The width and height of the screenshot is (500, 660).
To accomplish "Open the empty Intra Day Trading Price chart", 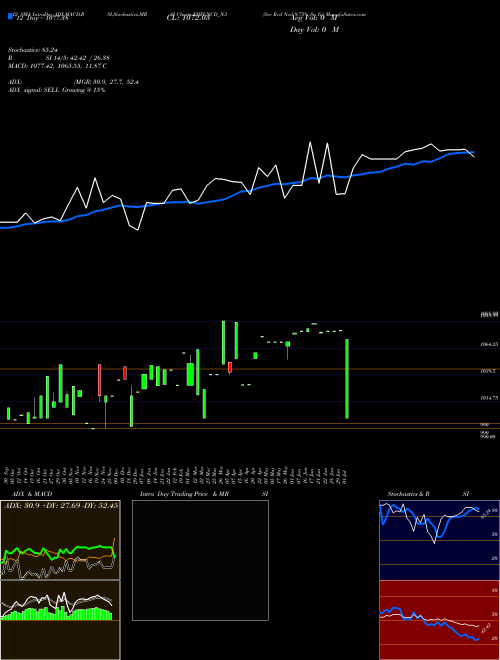I will tap(200, 560).
